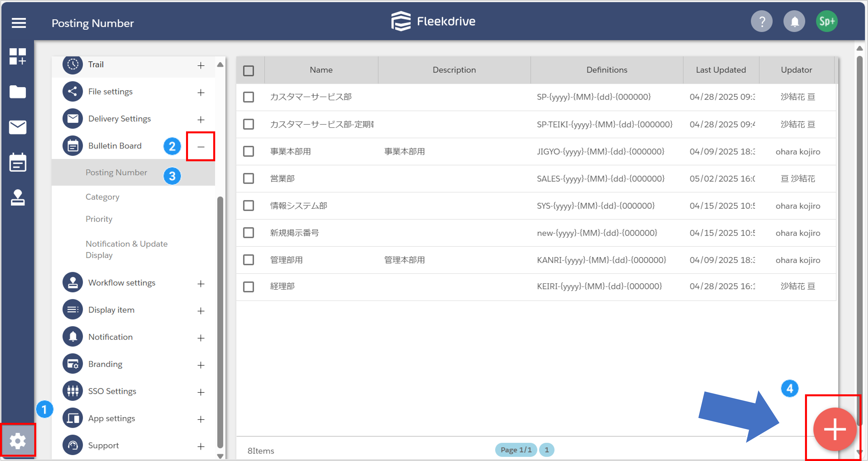Screen dimensions: 868x461
Task: Check the 営業部 row checkbox
Action: coord(248,178)
